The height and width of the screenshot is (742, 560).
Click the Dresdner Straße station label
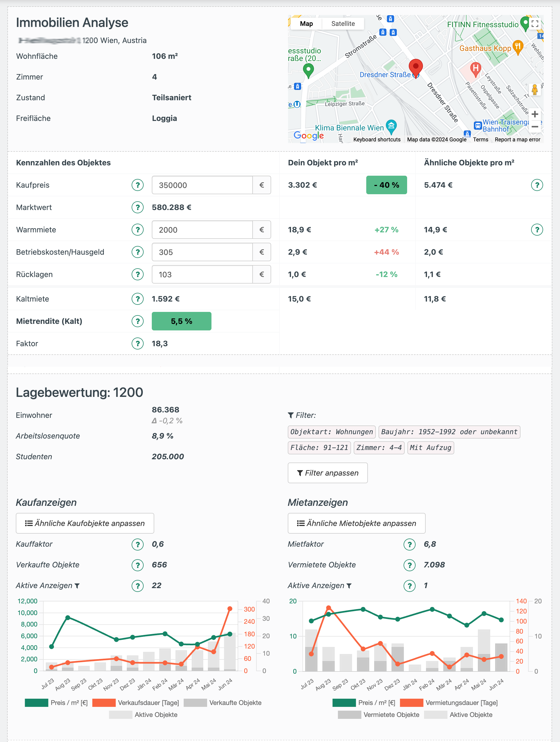pyautogui.click(x=385, y=74)
